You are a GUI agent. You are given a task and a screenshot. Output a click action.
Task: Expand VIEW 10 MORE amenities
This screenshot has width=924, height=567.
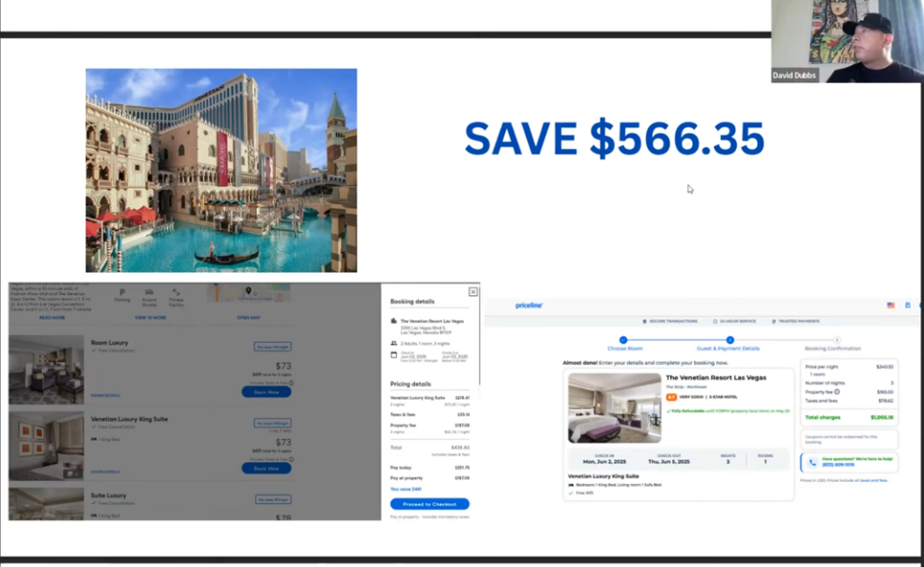(149, 318)
